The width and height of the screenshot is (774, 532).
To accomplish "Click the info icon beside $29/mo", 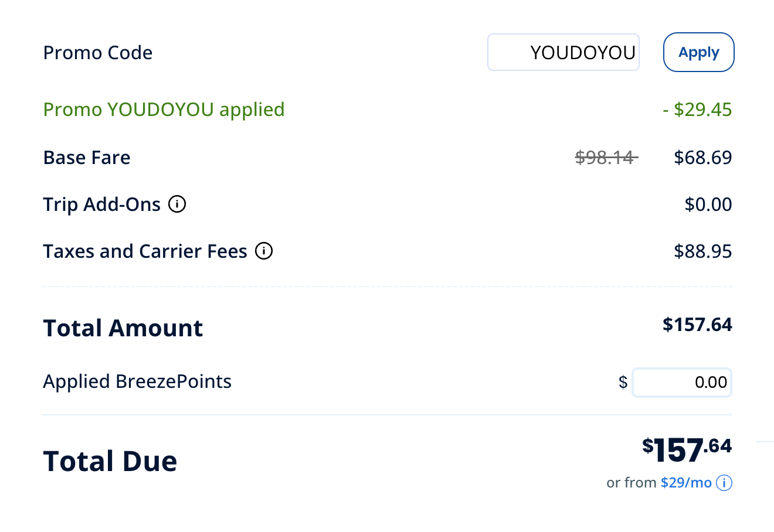I will coord(725,483).
